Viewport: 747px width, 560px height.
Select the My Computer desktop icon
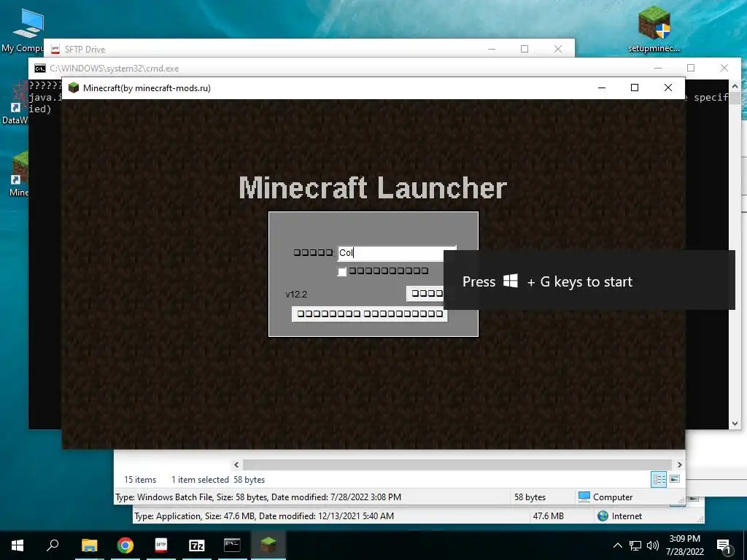(23, 29)
